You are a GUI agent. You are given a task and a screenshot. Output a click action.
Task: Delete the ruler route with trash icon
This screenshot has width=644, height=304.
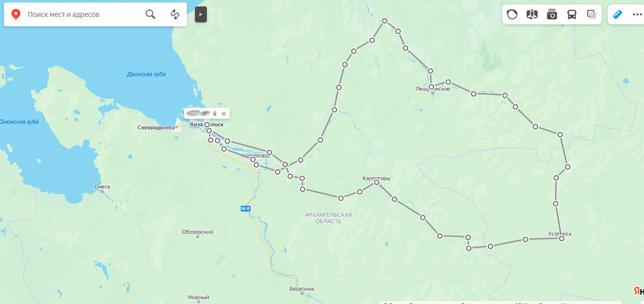coord(215,114)
